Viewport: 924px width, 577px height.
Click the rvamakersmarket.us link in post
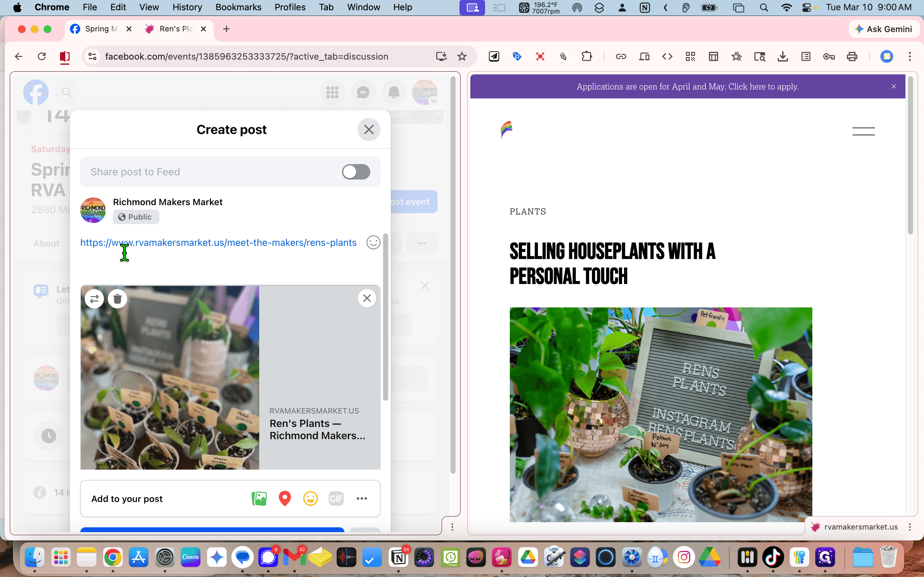tap(218, 243)
